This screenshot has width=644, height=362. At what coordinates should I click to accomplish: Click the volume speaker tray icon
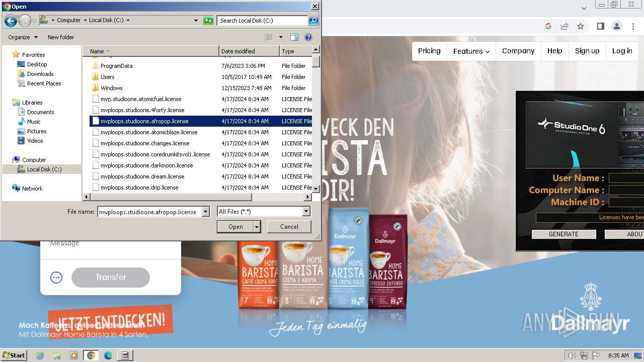pos(572,355)
